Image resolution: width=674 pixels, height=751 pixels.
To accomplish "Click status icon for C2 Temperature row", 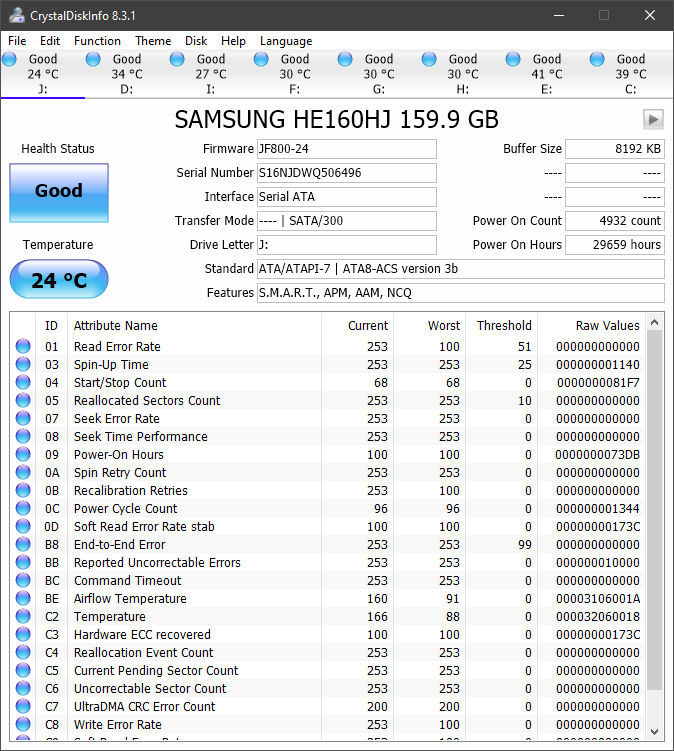I will point(23,616).
